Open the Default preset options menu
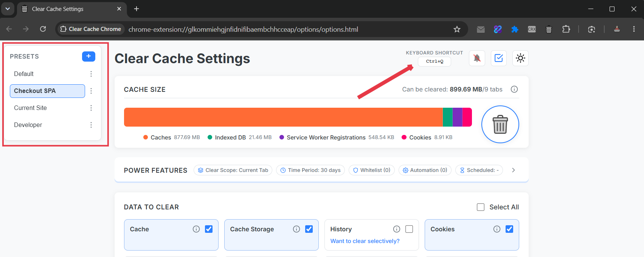 91,74
